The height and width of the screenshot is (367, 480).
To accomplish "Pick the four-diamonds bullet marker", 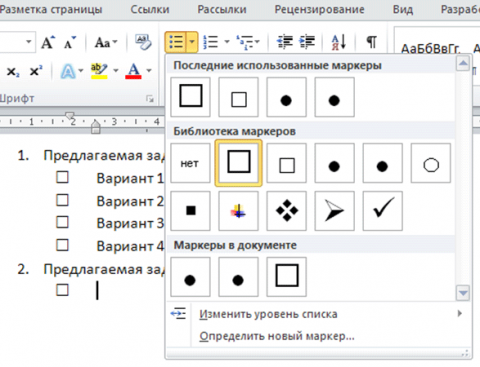I will pos(286,211).
